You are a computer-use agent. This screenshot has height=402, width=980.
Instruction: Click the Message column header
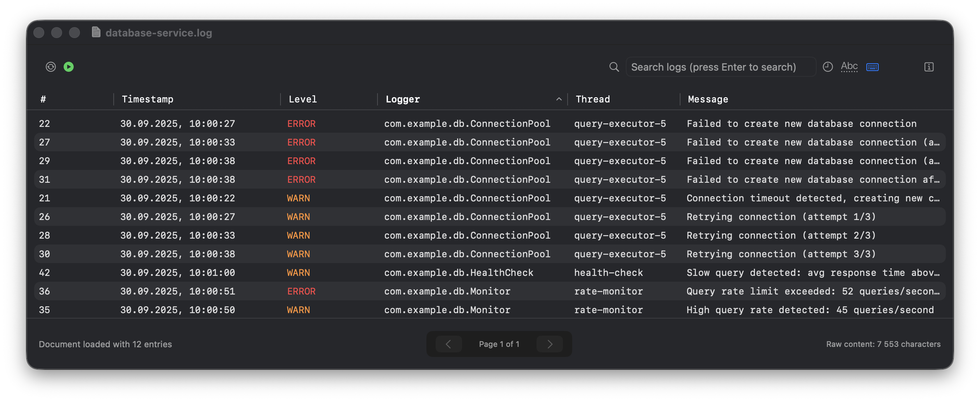click(708, 99)
